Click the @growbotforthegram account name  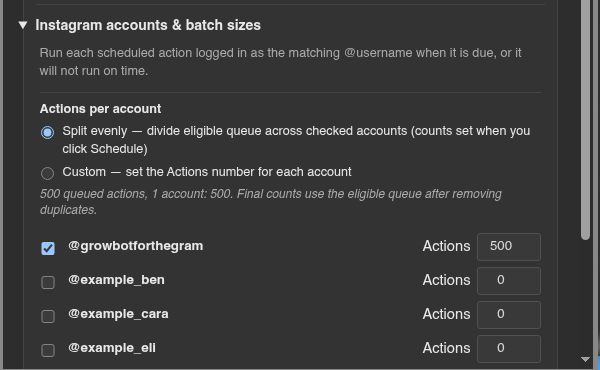click(135, 246)
